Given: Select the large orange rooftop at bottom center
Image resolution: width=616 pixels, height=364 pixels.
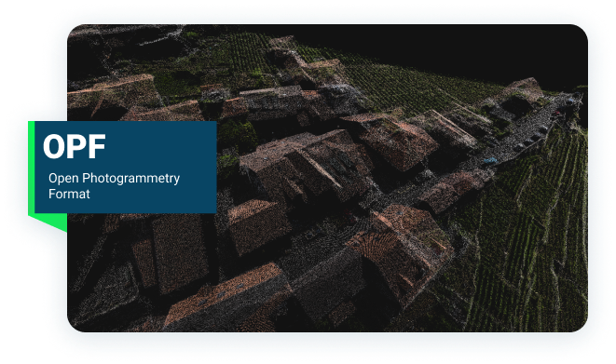Looking at the screenshot, I should [x=228, y=294].
